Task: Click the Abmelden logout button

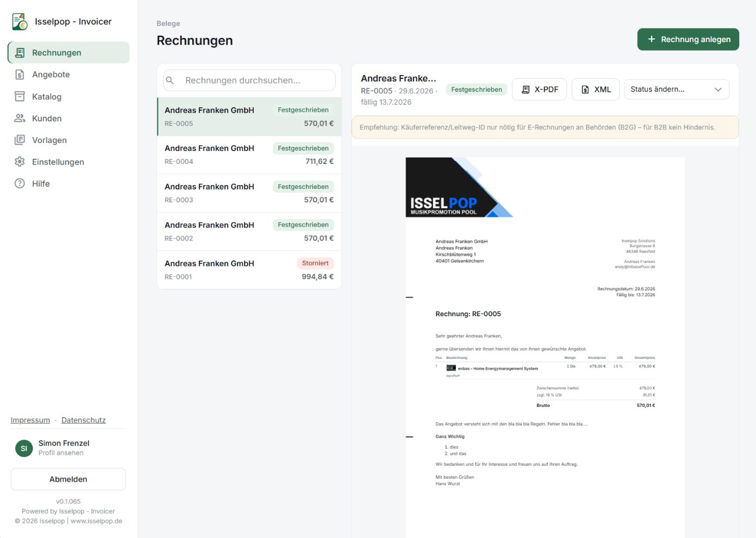Action: click(x=69, y=479)
